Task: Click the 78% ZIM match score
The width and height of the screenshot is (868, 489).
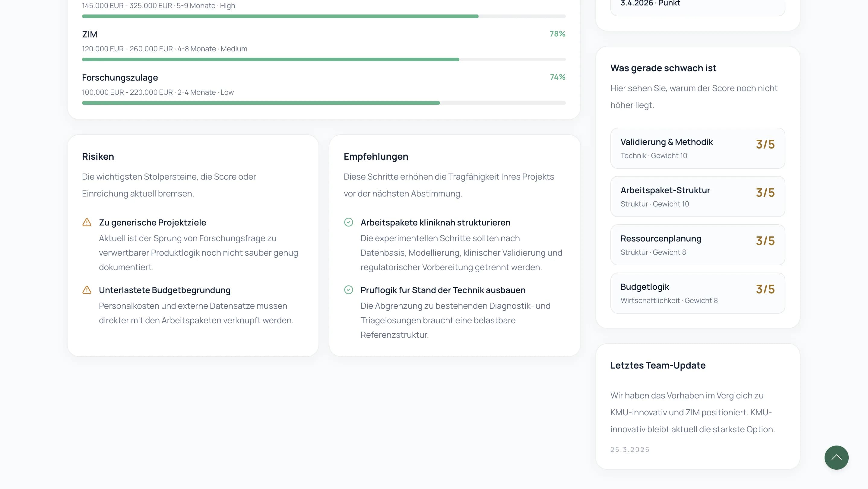Action: [x=557, y=34]
